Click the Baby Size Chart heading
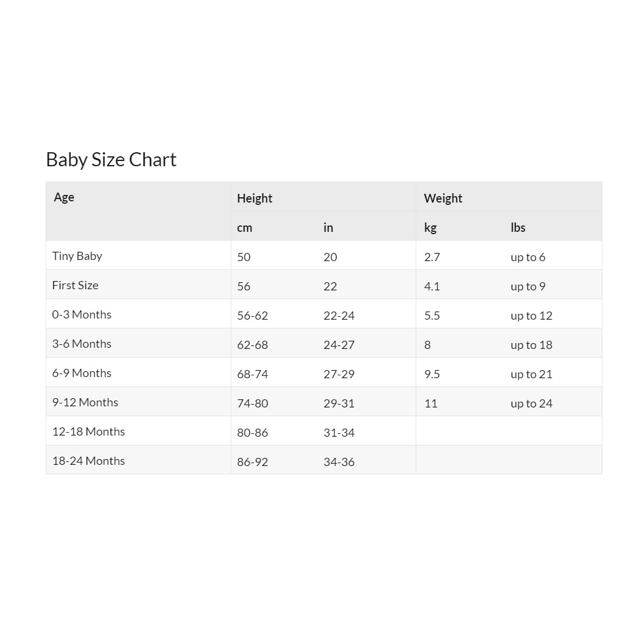The height and width of the screenshot is (644, 644). [x=111, y=160]
